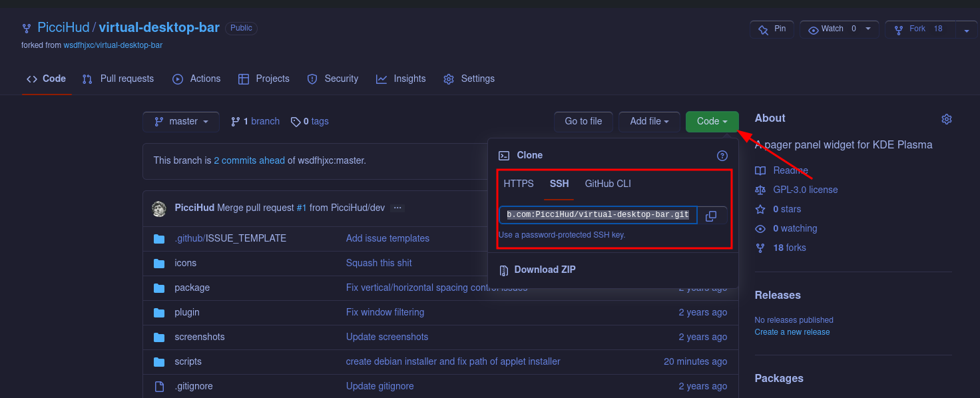View the 1 branch link

[x=256, y=121]
